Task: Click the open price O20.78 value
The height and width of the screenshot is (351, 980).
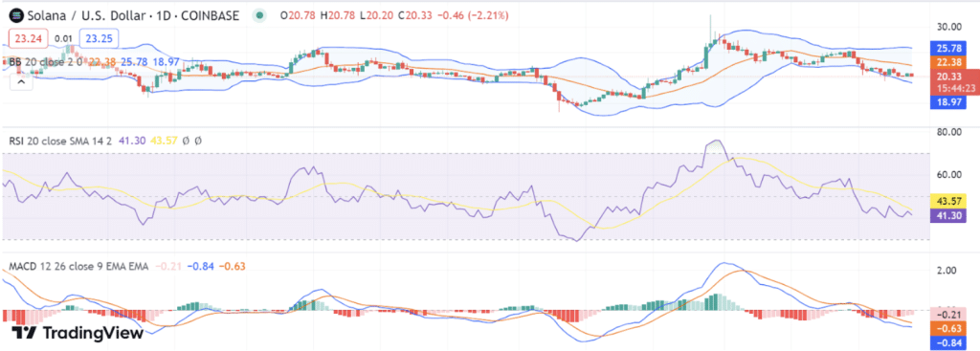Action: tap(299, 15)
